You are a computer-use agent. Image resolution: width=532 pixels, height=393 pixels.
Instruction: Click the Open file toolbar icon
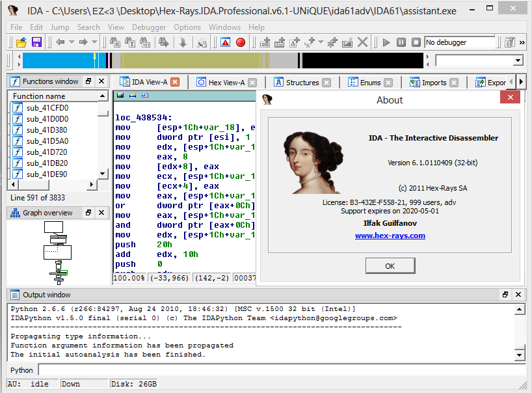click(x=21, y=42)
